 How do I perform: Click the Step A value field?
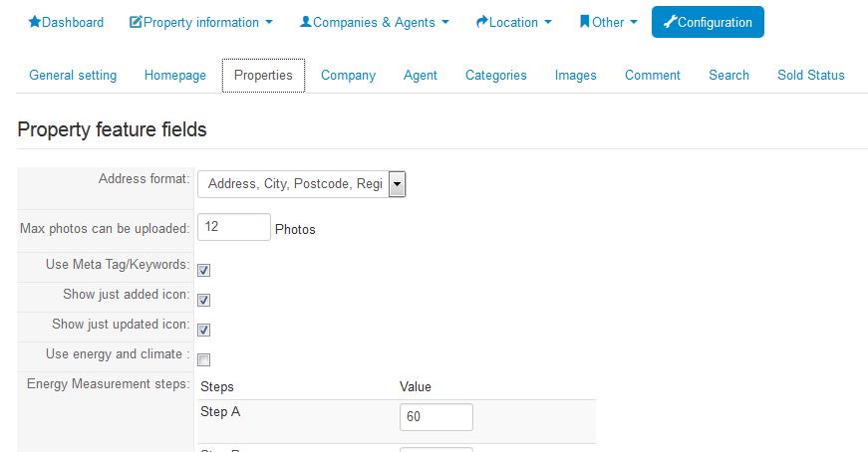[436, 416]
